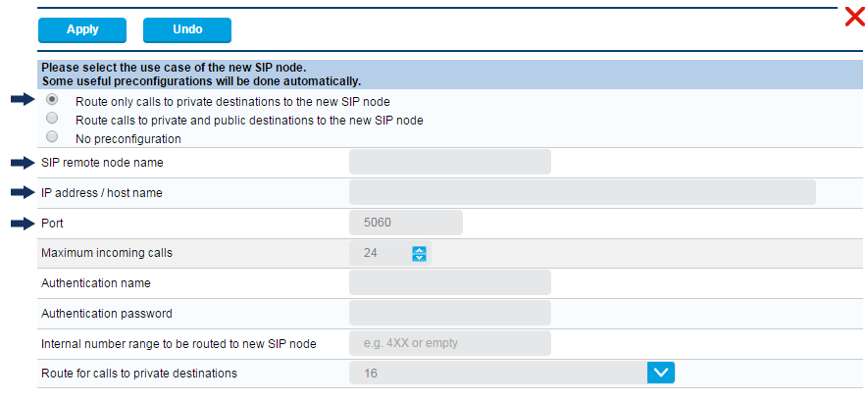Click the arrow marker beside Port row
This screenshot has height=401, width=868.
[x=22, y=224]
